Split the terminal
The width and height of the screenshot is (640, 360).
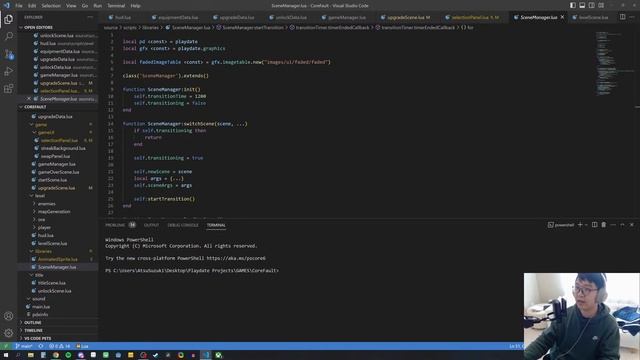(595, 225)
